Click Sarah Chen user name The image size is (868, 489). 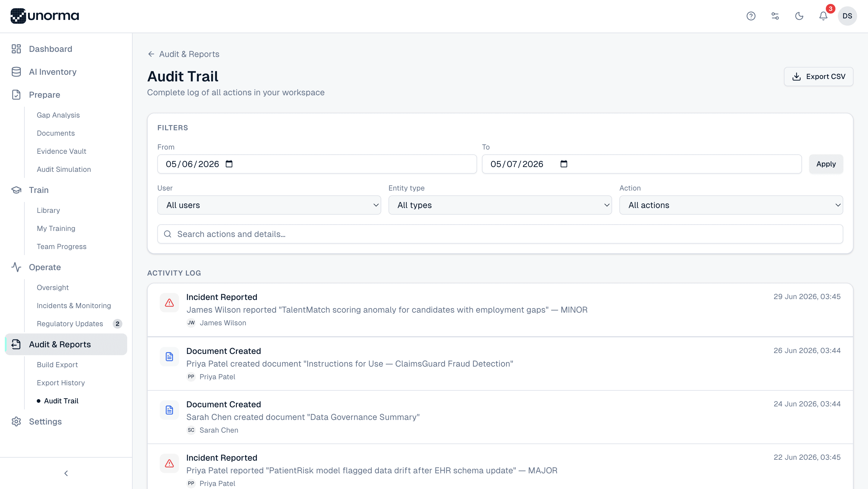[x=219, y=430]
